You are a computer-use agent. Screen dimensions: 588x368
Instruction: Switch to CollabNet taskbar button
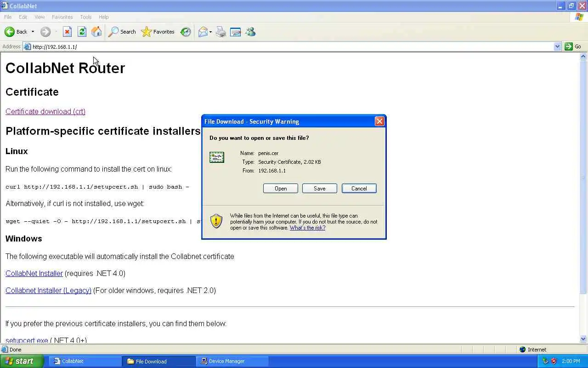(85, 361)
